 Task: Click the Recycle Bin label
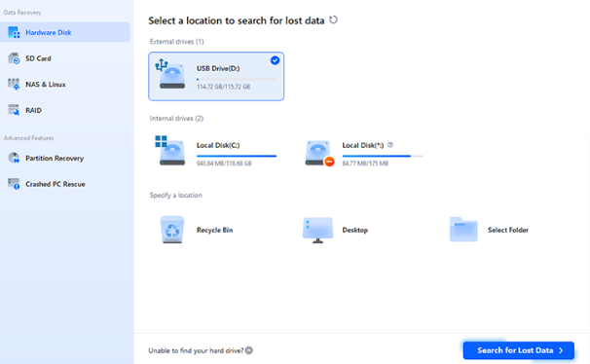214,230
